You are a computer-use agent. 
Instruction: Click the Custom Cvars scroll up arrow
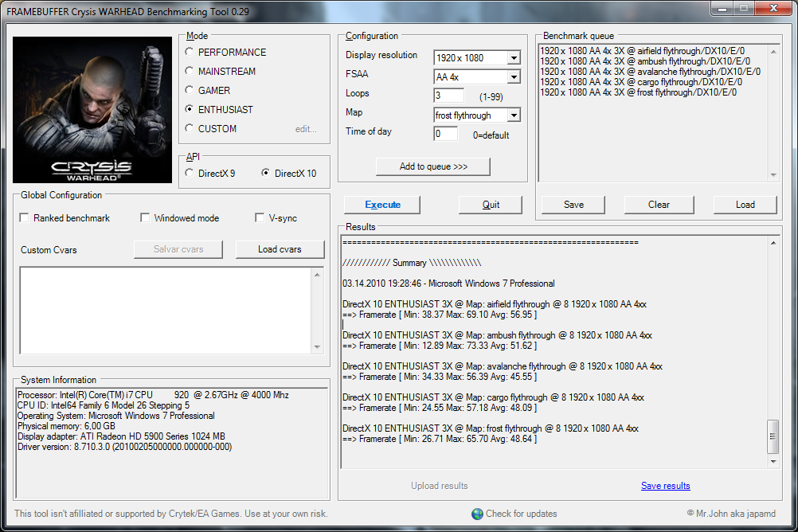317,275
